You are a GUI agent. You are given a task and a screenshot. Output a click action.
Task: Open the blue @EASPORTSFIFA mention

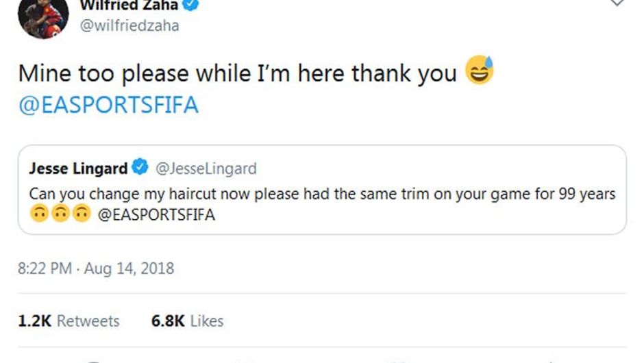click(x=108, y=105)
